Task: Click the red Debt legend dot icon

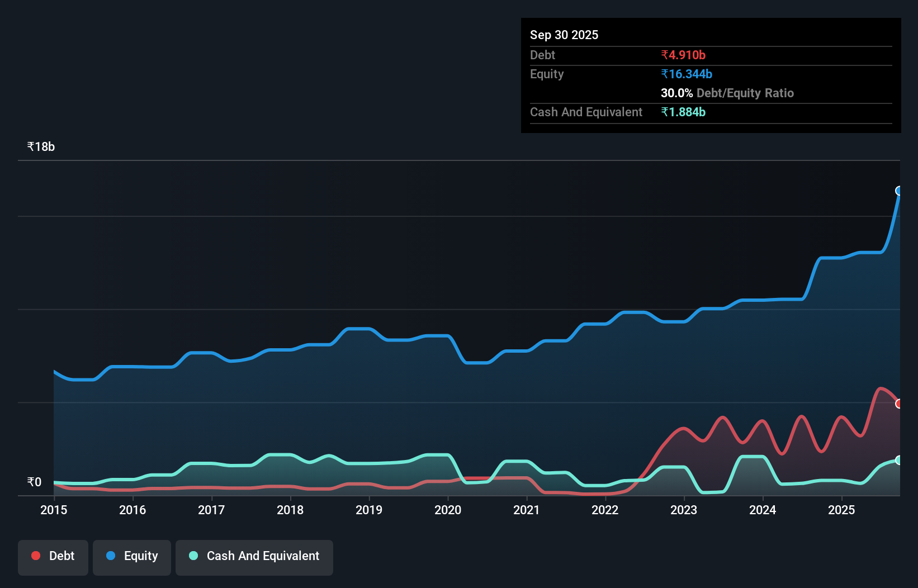Action: [x=35, y=555]
